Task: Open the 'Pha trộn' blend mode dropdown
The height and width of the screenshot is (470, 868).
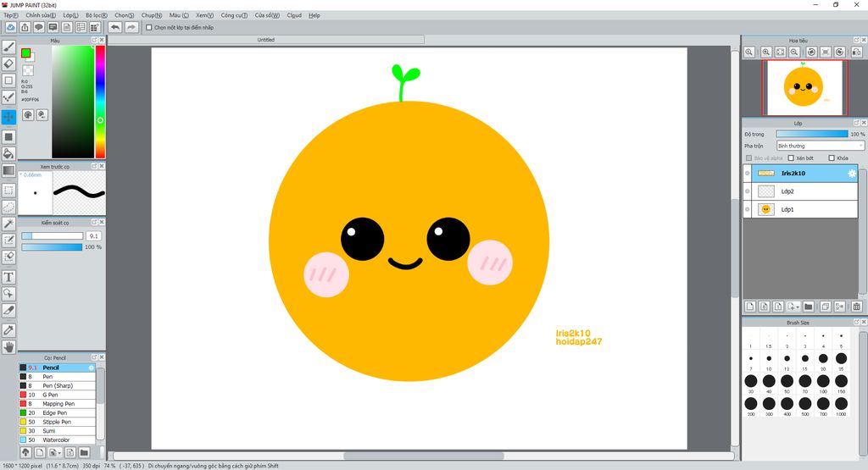Action: coord(820,146)
